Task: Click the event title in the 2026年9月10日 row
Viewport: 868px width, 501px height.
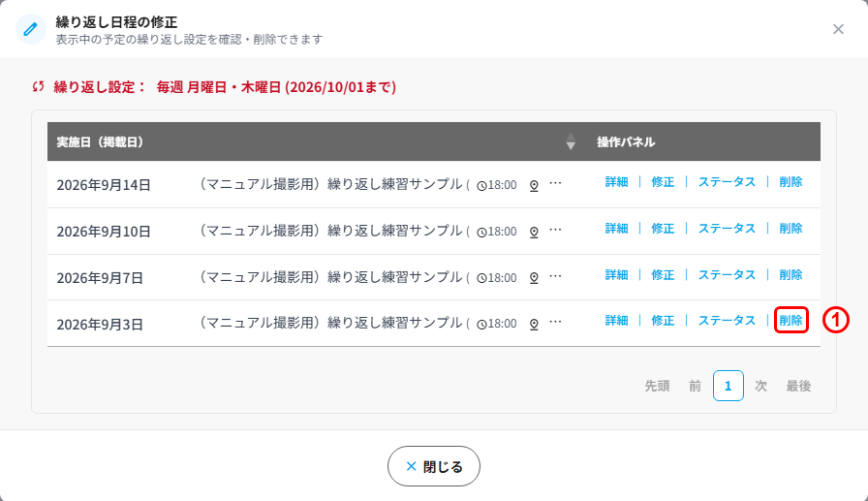Action: (333, 231)
